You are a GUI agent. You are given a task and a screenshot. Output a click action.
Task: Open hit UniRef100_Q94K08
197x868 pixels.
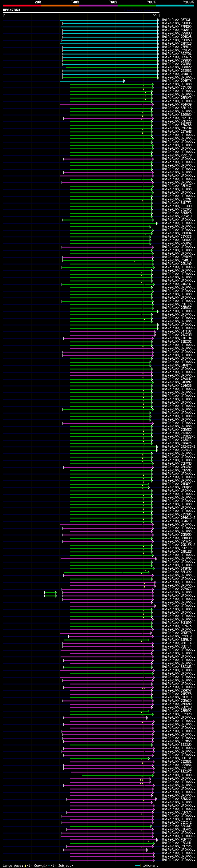(x=177, y=37)
